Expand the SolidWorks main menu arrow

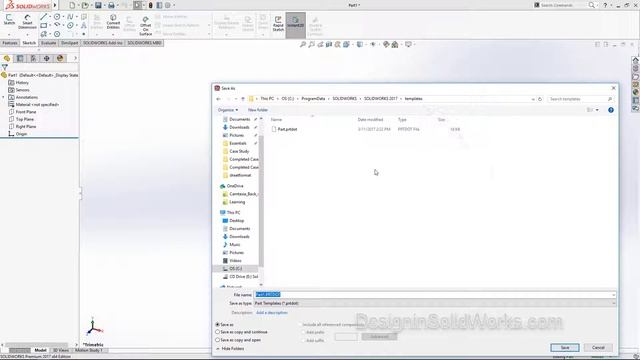(x=55, y=5)
